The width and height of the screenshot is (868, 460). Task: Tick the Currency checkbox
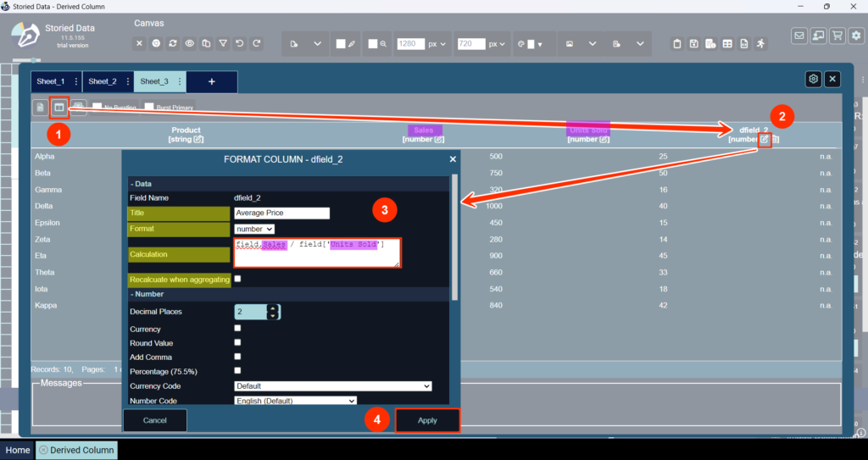pyautogui.click(x=238, y=329)
